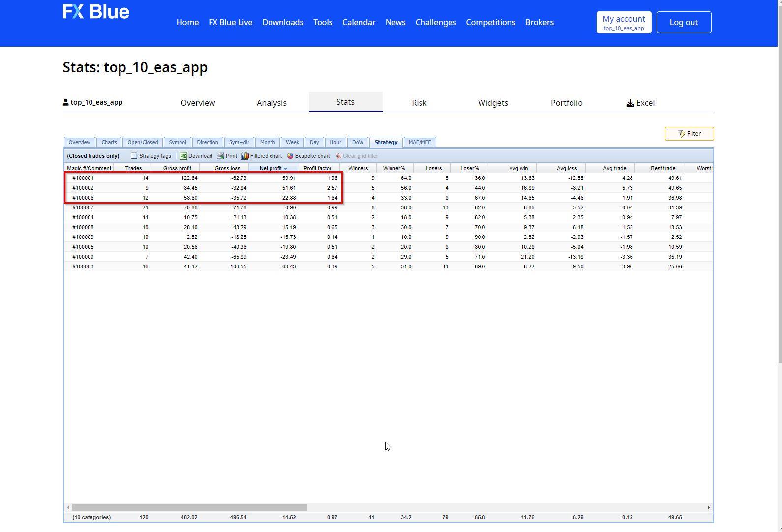This screenshot has width=782, height=532.
Task: Click the grid scroll left arrow
Action: pos(68,507)
